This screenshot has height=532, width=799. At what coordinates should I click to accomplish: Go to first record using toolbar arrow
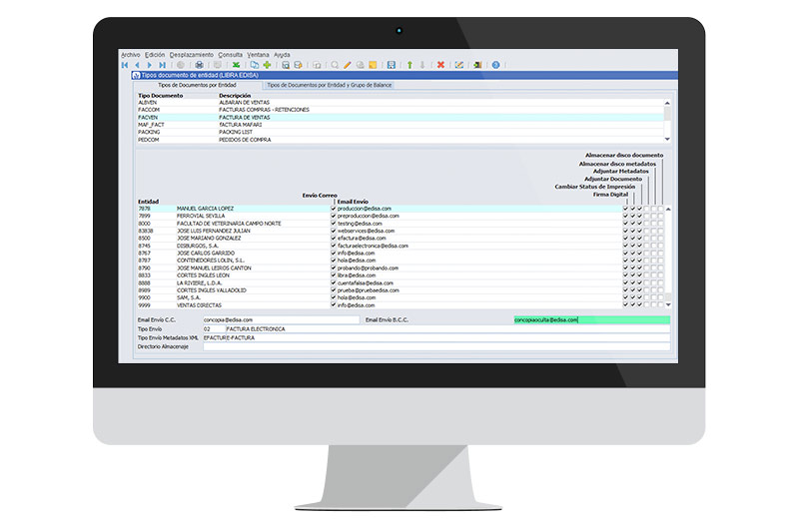125,65
